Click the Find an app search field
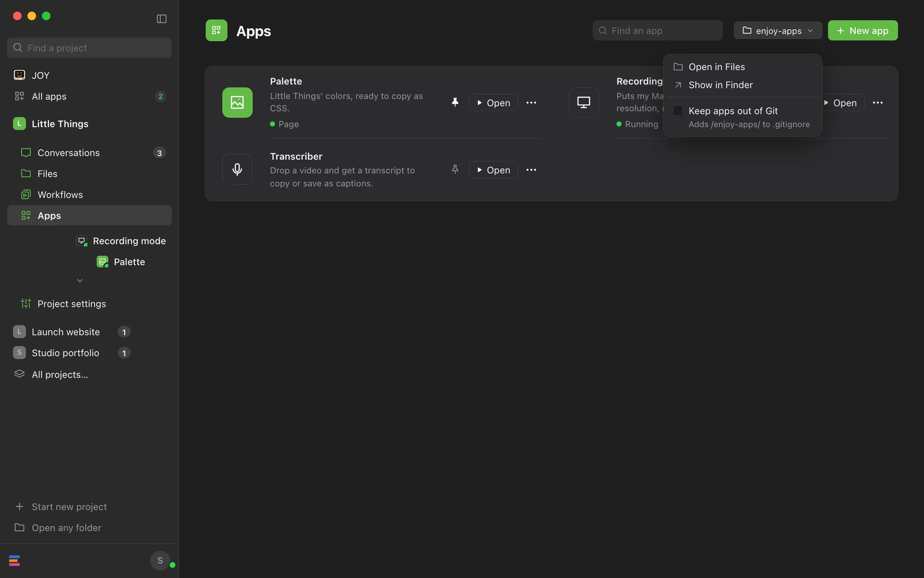This screenshot has height=578, width=924. (x=657, y=31)
